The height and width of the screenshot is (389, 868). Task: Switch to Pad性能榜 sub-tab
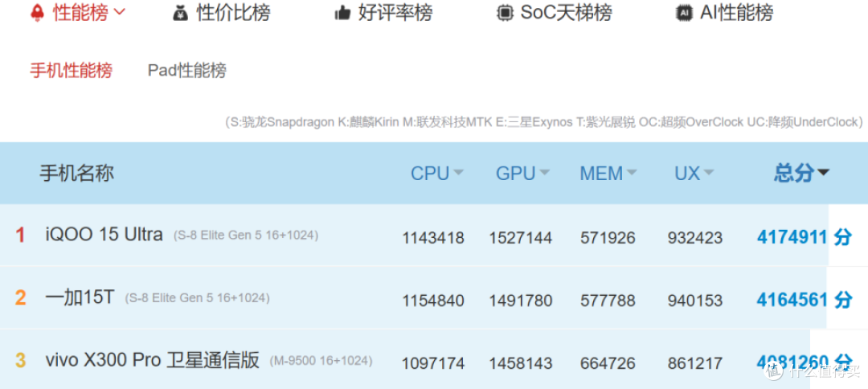pos(187,71)
